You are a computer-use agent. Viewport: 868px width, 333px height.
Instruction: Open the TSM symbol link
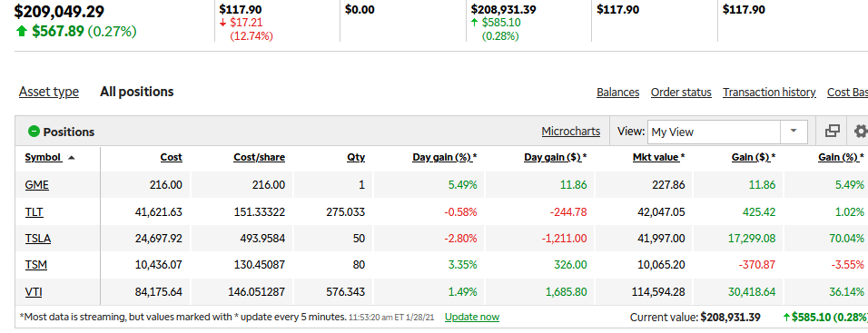tap(36, 265)
